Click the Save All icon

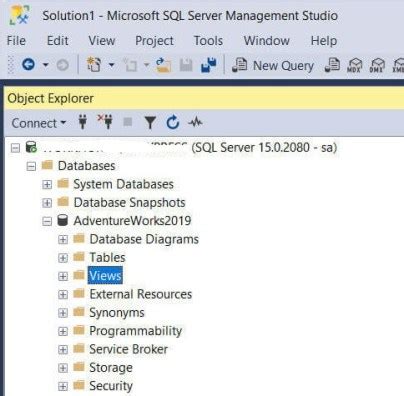(209, 65)
